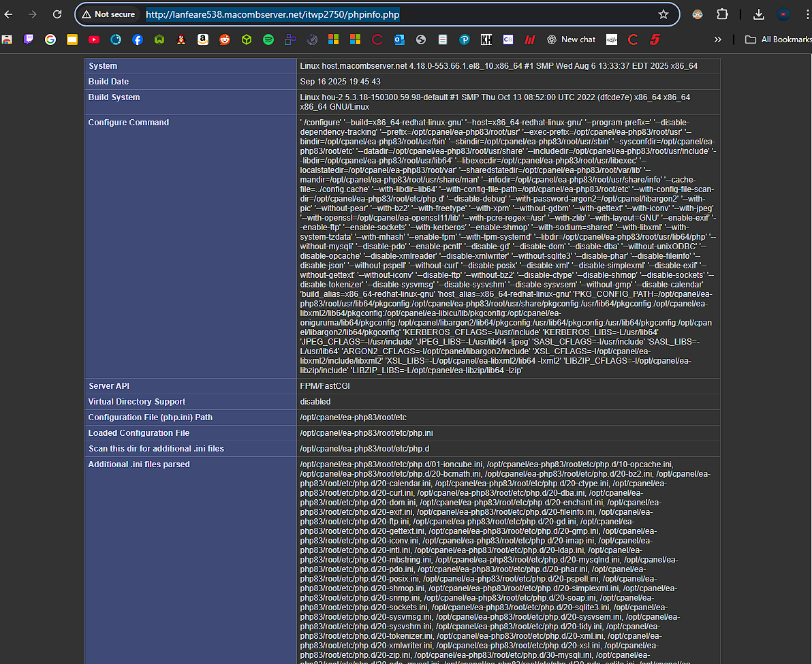
Task: Open the YouTube bookmark
Action: pos(94,39)
